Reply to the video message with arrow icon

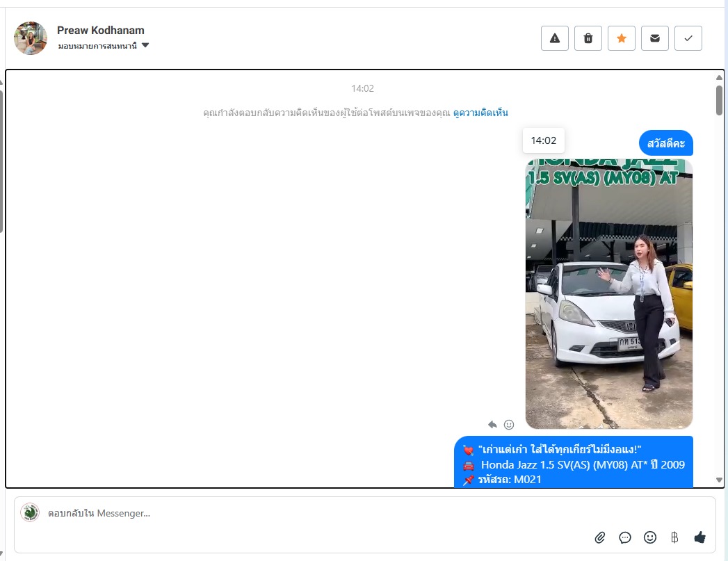492,425
